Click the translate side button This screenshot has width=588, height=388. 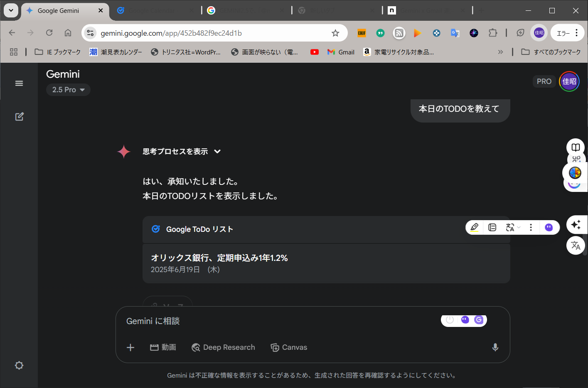(x=576, y=246)
